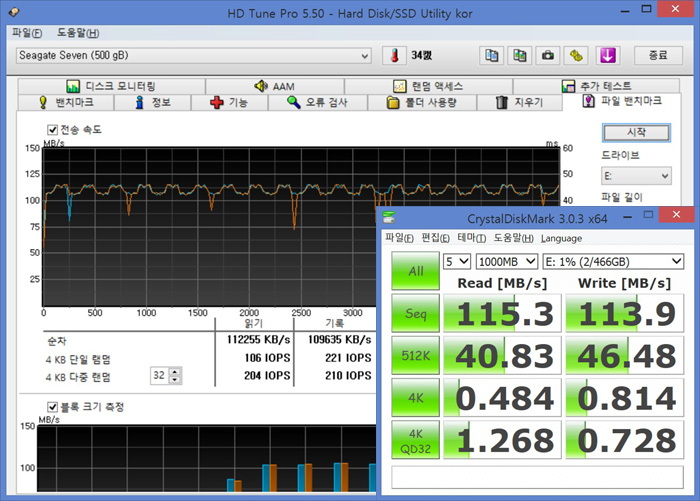Select the 파일 벤치마크 tab
The image size is (700, 501).
[x=622, y=101]
